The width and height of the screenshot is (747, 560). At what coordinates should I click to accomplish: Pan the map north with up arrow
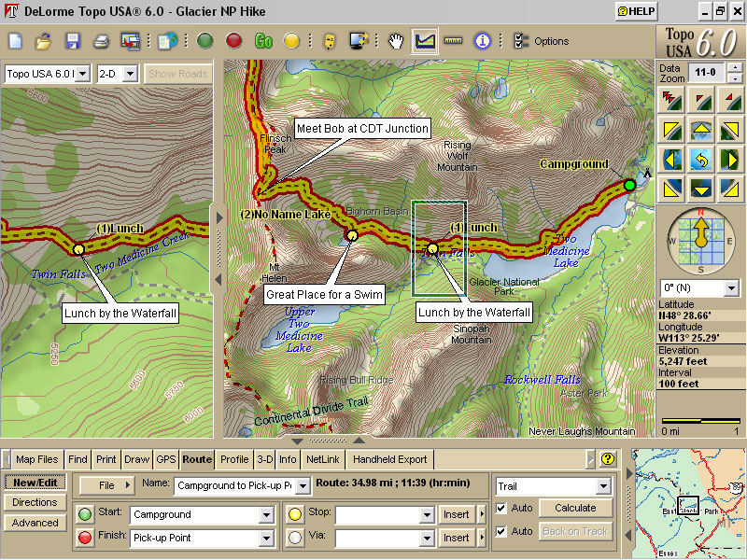(701, 131)
